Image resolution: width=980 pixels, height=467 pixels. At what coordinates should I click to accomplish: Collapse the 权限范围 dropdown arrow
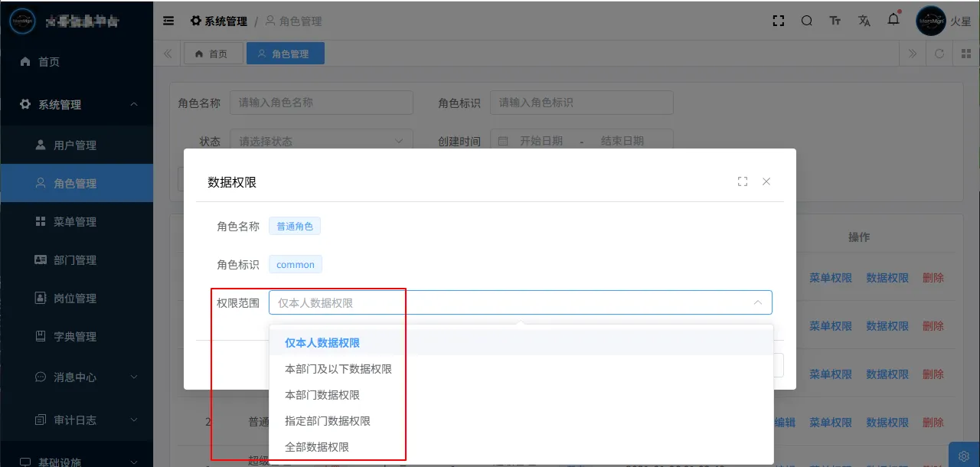[758, 302]
